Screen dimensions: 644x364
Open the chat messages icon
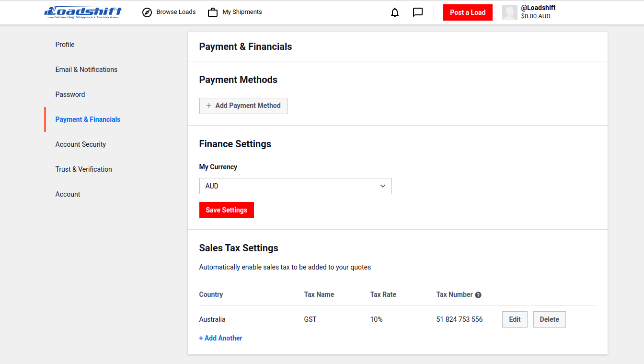(417, 12)
